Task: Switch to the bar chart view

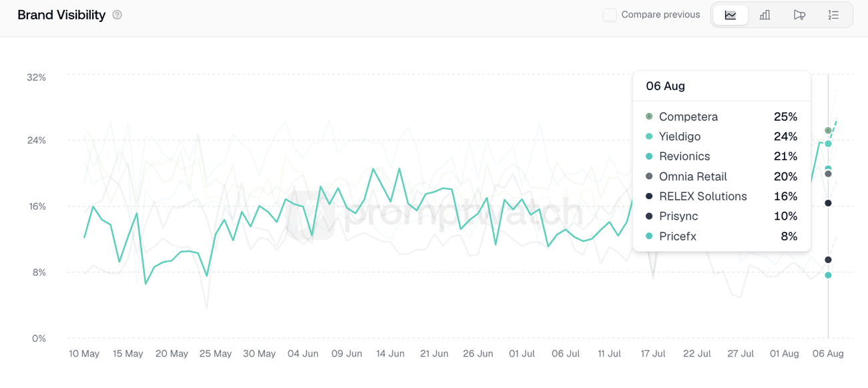Action: pyautogui.click(x=765, y=15)
